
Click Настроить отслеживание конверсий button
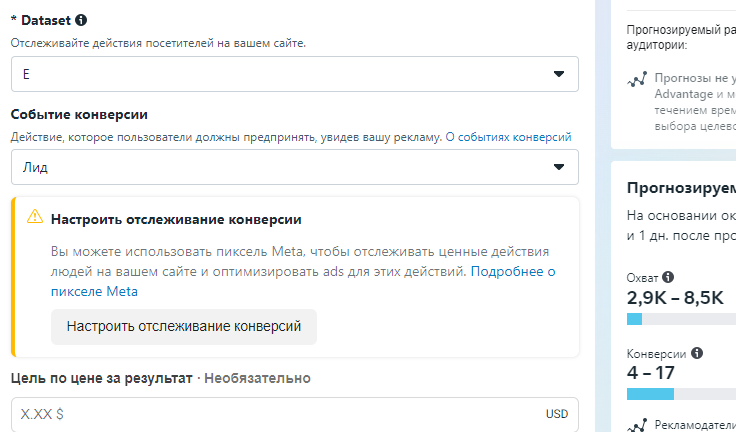184,327
